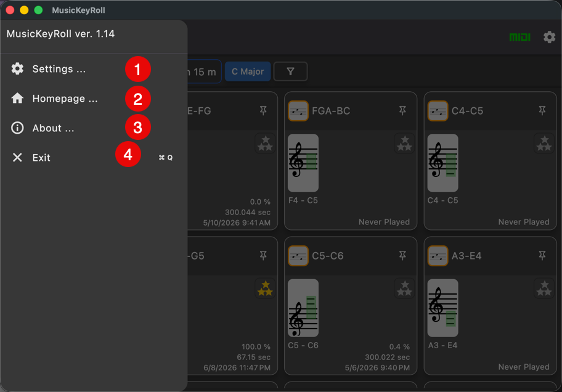This screenshot has height=392, width=562.
Task: Pin the A3-E4 lesson card
Action: click(542, 255)
